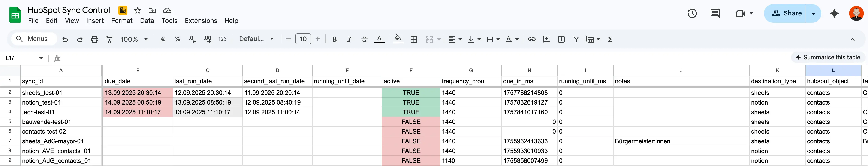Image resolution: width=868 pixels, height=166 pixels.
Task: Open the comments panel icon
Action: (x=715, y=13)
